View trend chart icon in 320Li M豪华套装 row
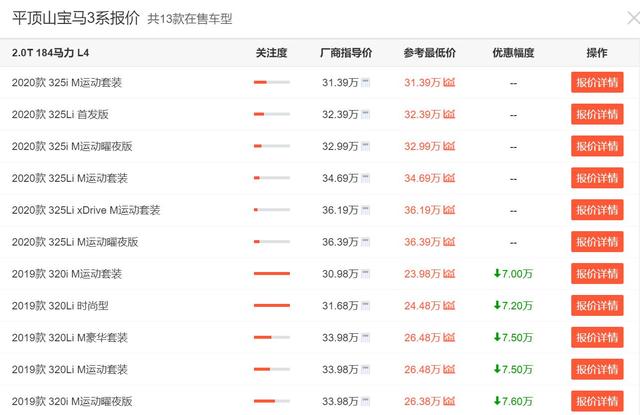Viewport: 640px width, 415px height. click(x=449, y=337)
